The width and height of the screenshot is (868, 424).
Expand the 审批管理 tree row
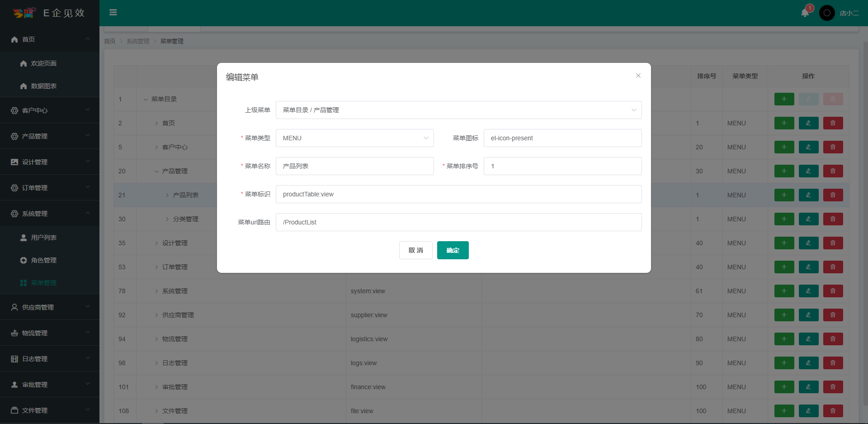pyautogui.click(x=156, y=387)
